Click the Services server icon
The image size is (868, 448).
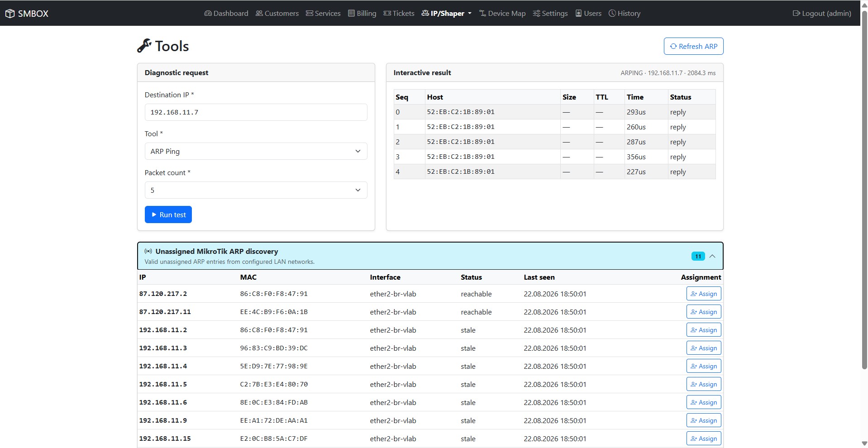(310, 14)
